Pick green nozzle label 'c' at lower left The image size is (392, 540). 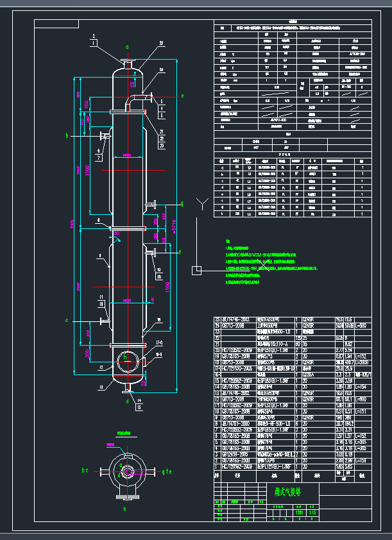[x=67, y=320]
